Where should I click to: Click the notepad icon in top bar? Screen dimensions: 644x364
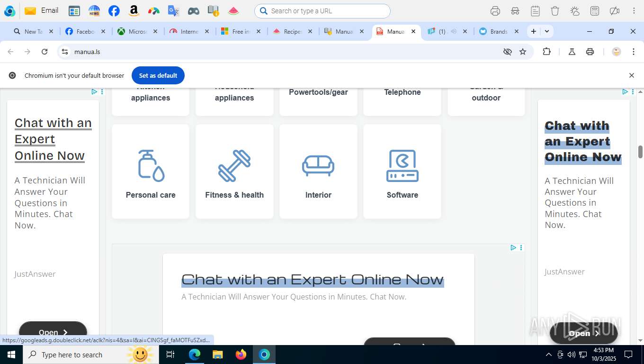(x=535, y=11)
